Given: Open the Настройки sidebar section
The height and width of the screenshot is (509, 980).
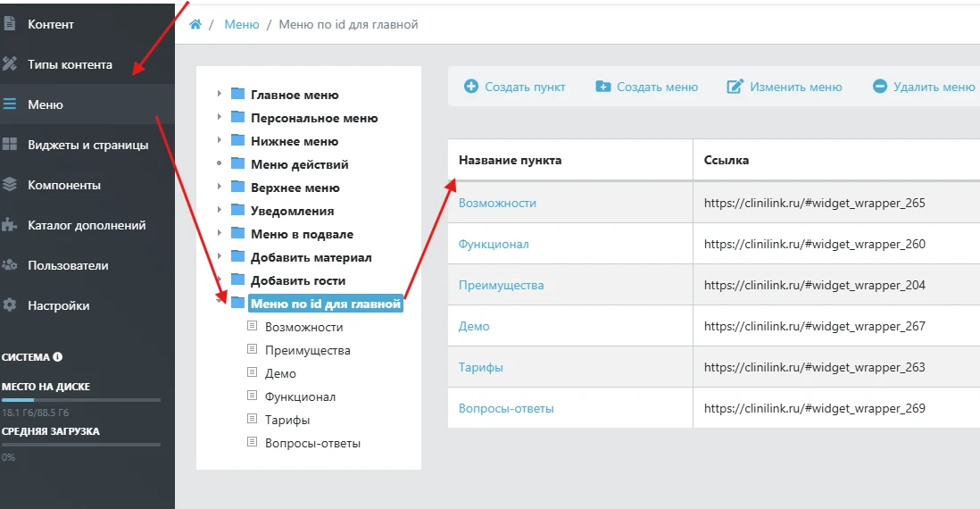Looking at the screenshot, I should click(x=87, y=305).
